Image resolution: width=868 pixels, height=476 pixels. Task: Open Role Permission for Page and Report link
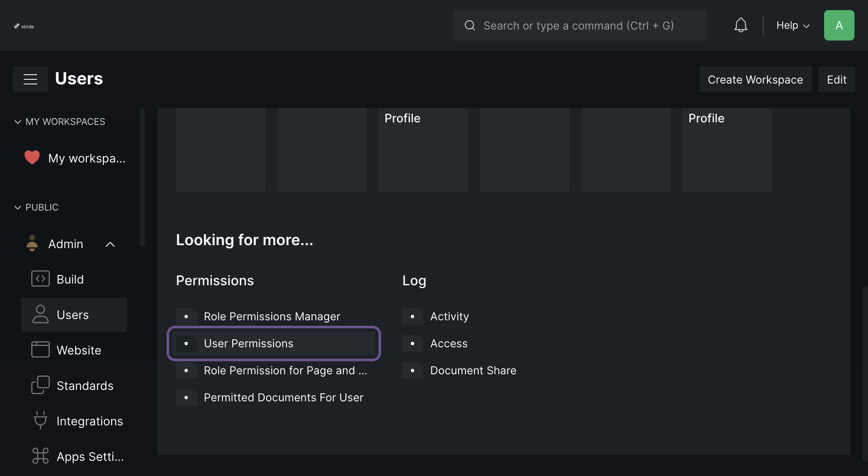[x=285, y=371]
